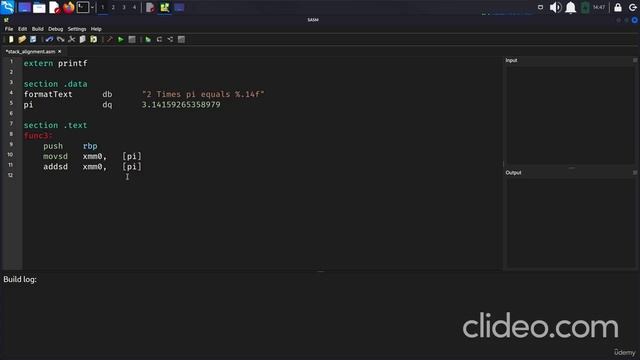Click inside the Output text area
Image resolution: width=640 pixels, height=360 pixels.
pyautogui.click(x=570, y=223)
